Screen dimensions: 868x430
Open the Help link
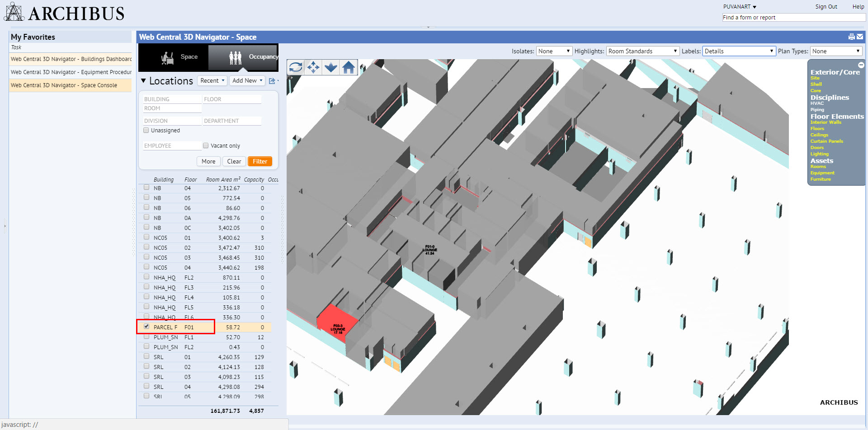858,7
